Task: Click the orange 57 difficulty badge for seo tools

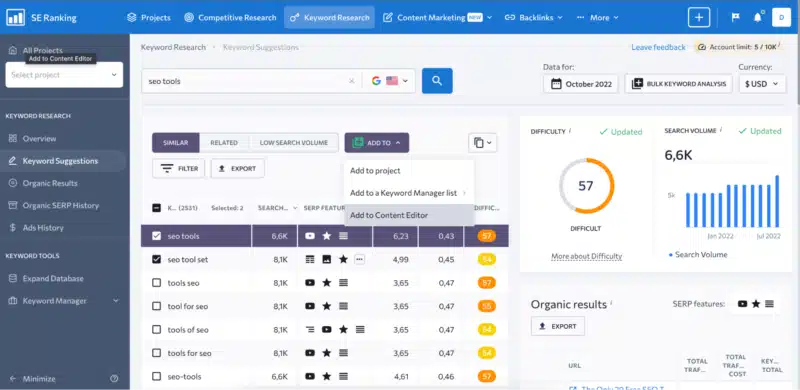Action: point(487,236)
